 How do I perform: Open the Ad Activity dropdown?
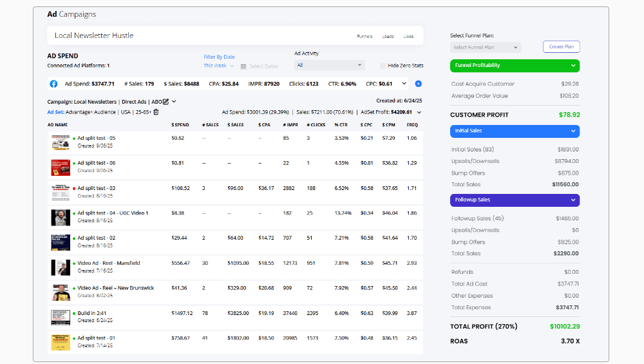click(329, 65)
